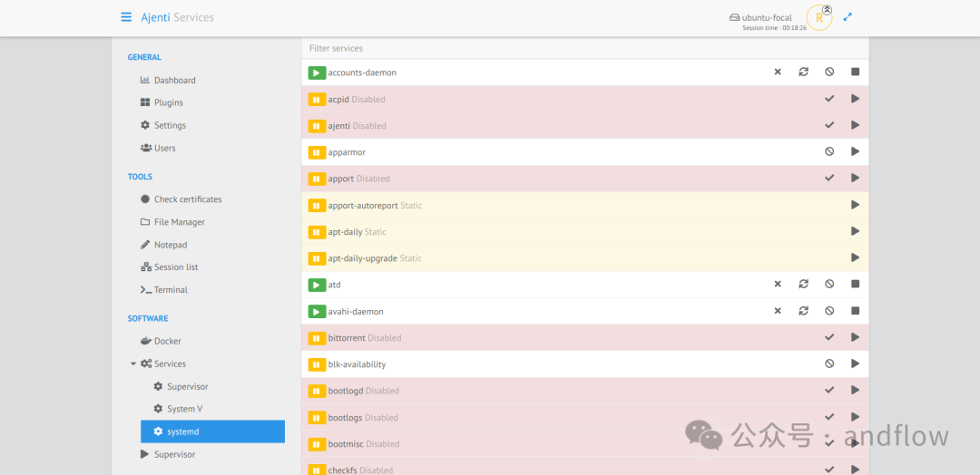
Task: Kill the avahi-daemon service with X icon
Action: pyautogui.click(x=778, y=311)
